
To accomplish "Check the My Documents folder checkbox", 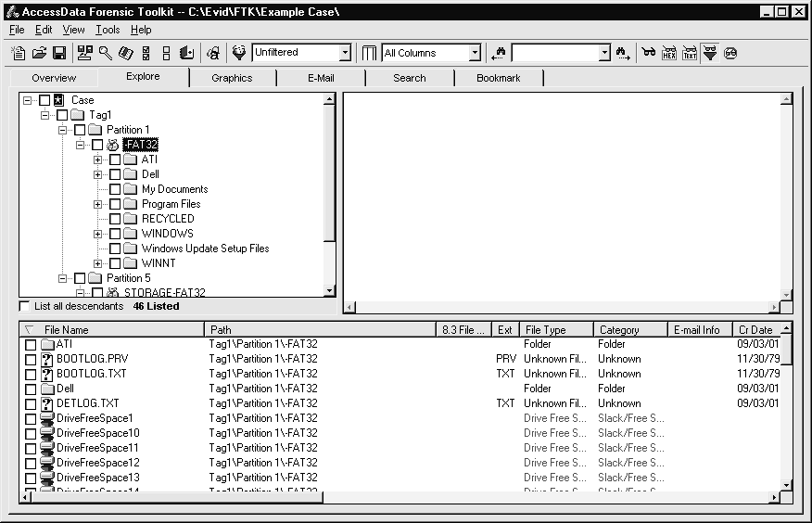I will pos(115,189).
